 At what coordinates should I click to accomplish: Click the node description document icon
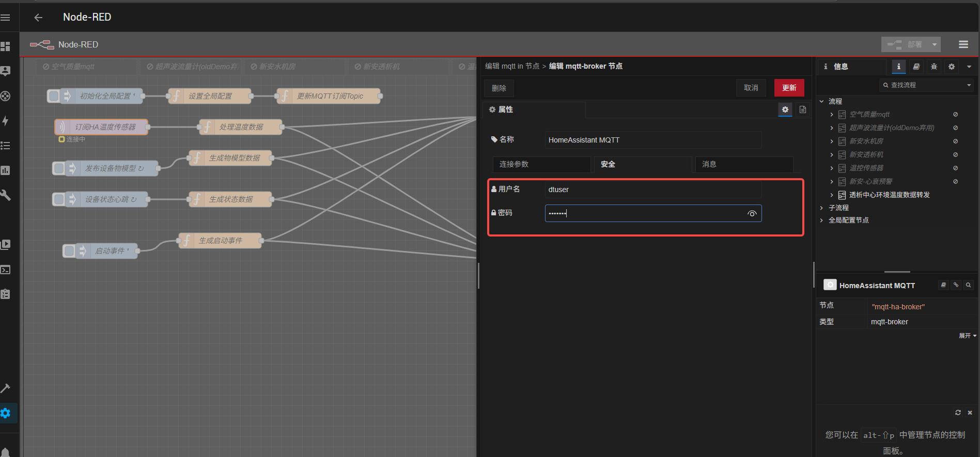(x=802, y=109)
